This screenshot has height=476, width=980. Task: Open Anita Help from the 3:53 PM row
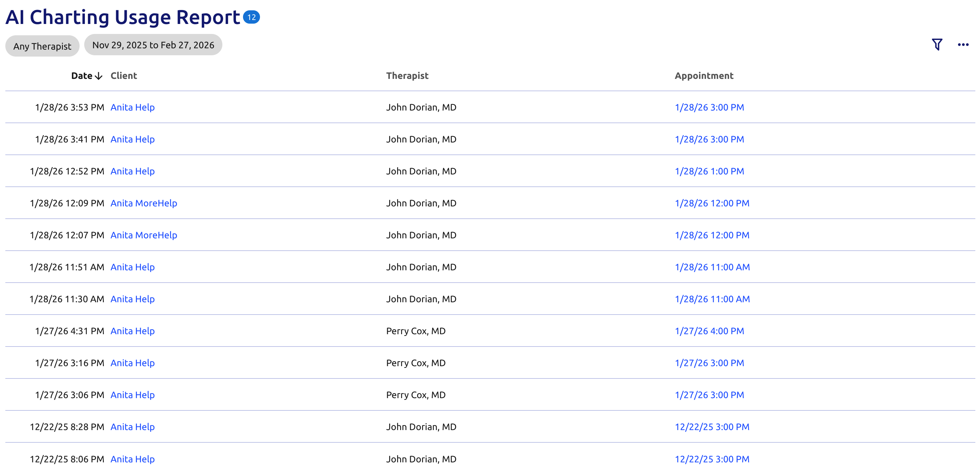(132, 107)
